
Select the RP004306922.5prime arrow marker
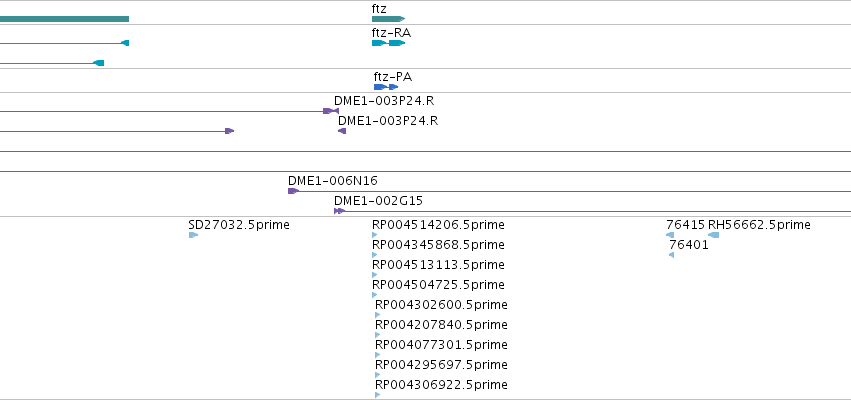click(378, 395)
